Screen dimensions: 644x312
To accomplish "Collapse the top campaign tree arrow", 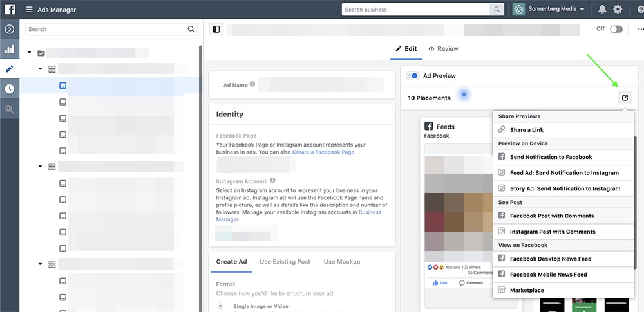I will pos(30,53).
